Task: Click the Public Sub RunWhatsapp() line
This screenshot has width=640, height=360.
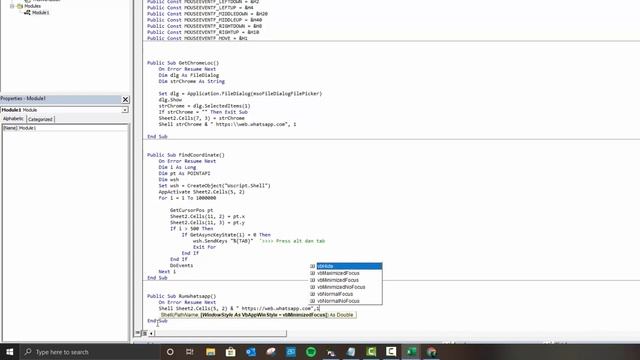Action: (x=182, y=296)
